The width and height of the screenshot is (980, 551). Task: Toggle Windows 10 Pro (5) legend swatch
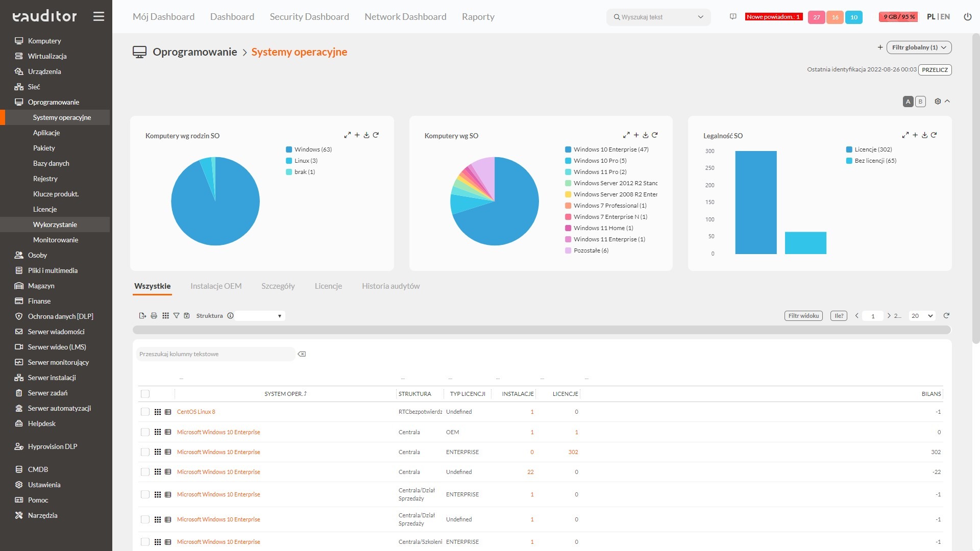[568, 161]
